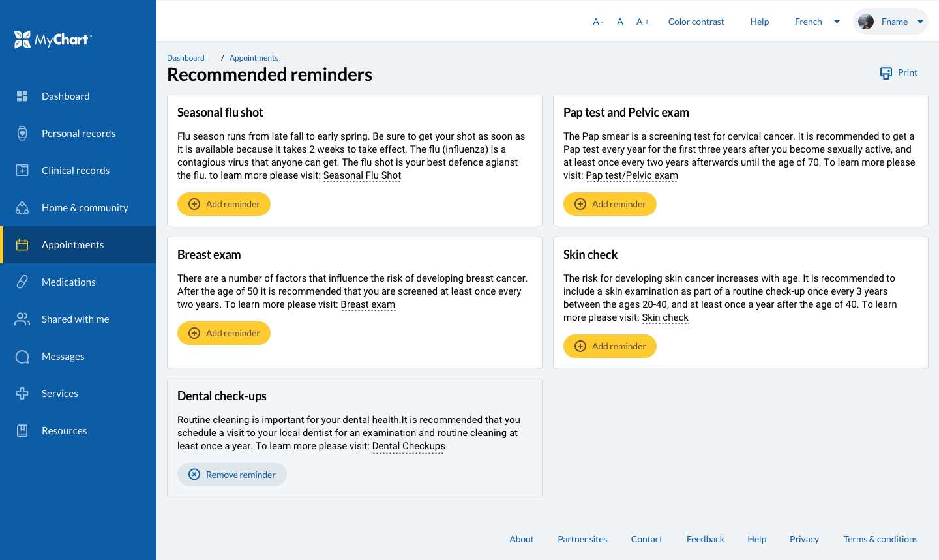Screen dimensions: 939x560
Task: Click the Personal records icon
Action: click(x=22, y=134)
